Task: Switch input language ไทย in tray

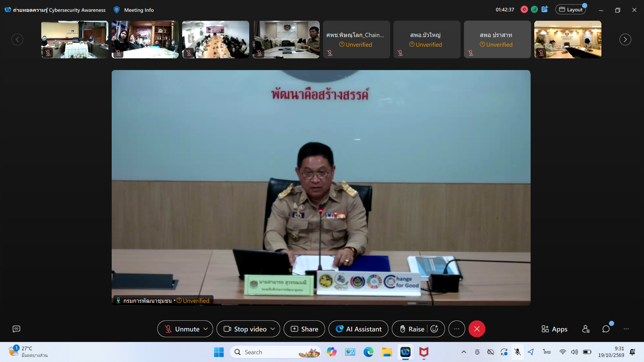Action: [547, 352]
